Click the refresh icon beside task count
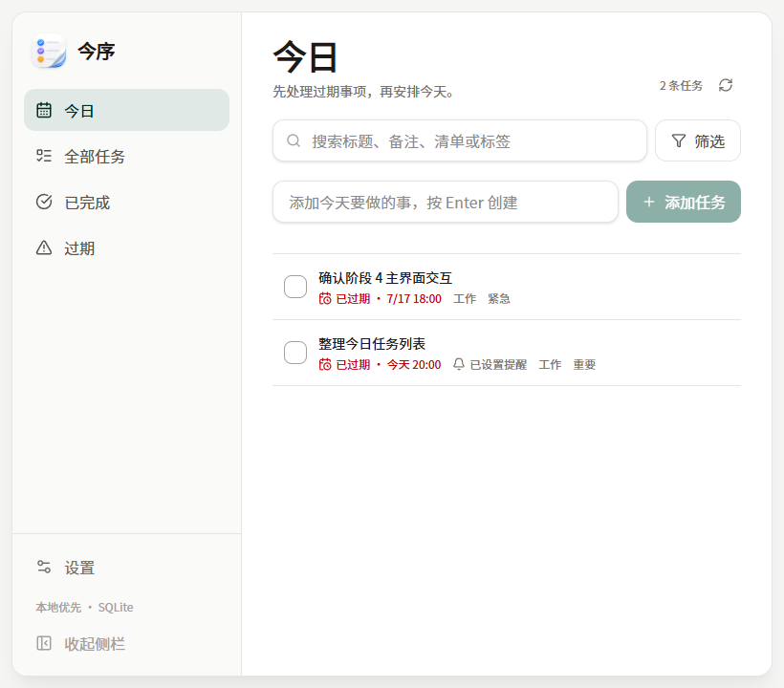Screen dimensions: 784x688 [x=726, y=85]
